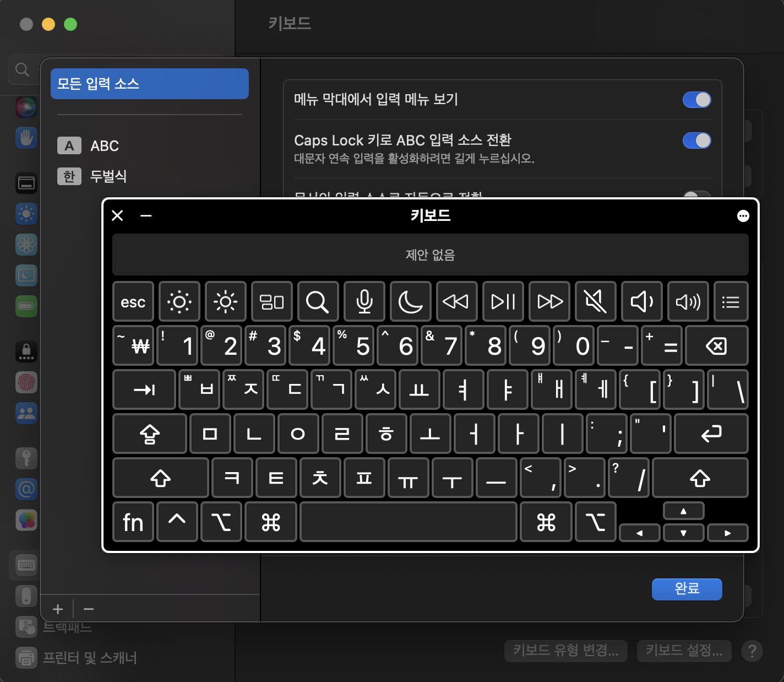Open Lock Screen icon in settings sidebar
Image resolution: width=784 pixels, height=682 pixels.
click(x=26, y=351)
